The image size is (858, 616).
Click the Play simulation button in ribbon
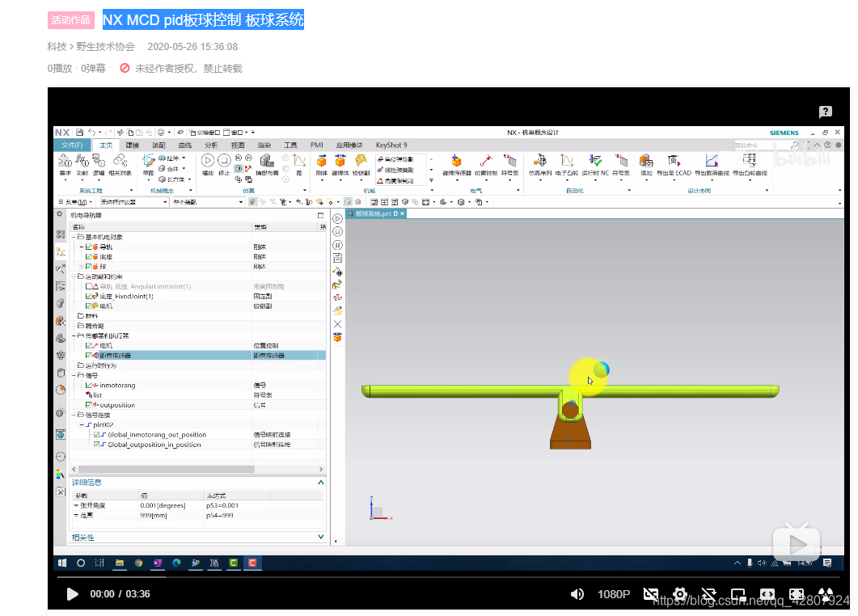[207, 163]
